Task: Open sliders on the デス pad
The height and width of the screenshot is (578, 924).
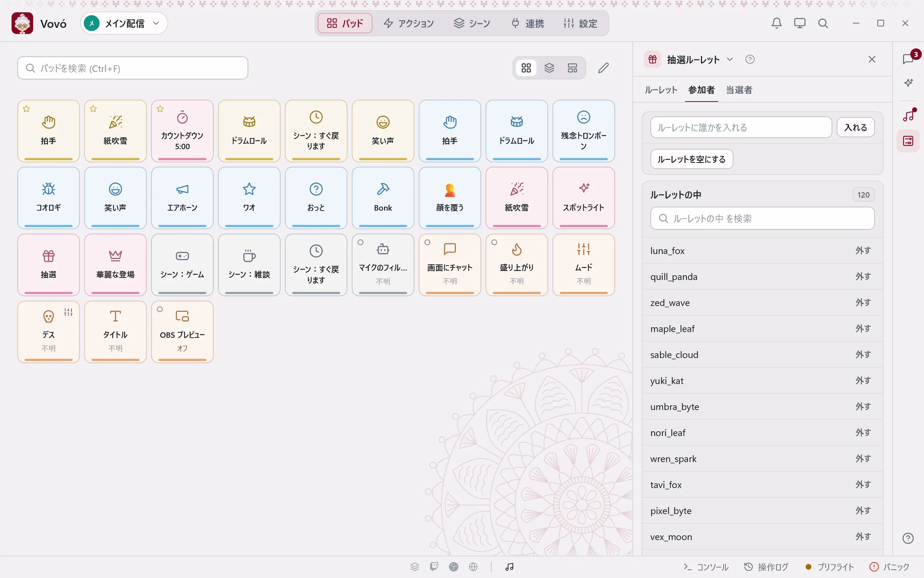Action: point(68,312)
